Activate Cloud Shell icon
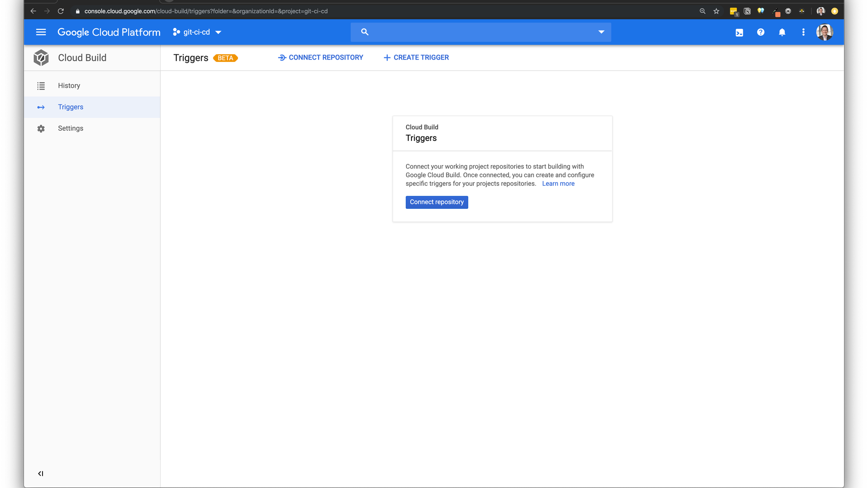The height and width of the screenshot is (488, 868). point(739,33)
